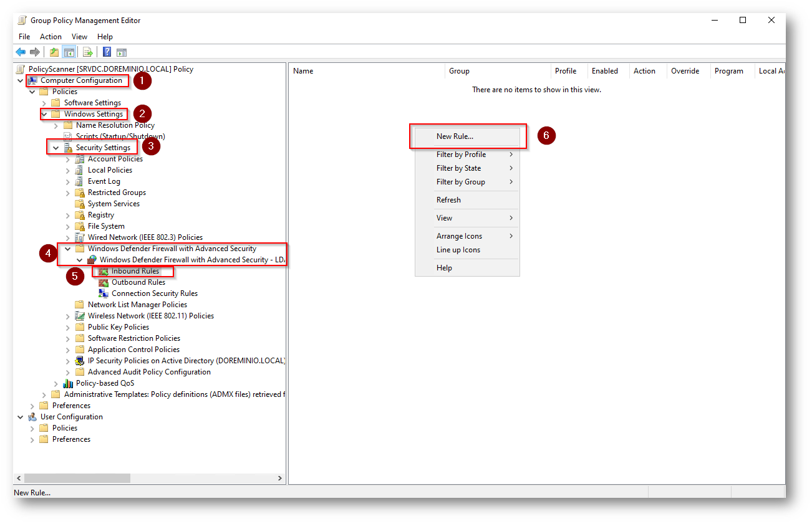This screenshot has width=812, height=524.
Task: Open the Arrange Icons submenu
Action: (467, 236)
